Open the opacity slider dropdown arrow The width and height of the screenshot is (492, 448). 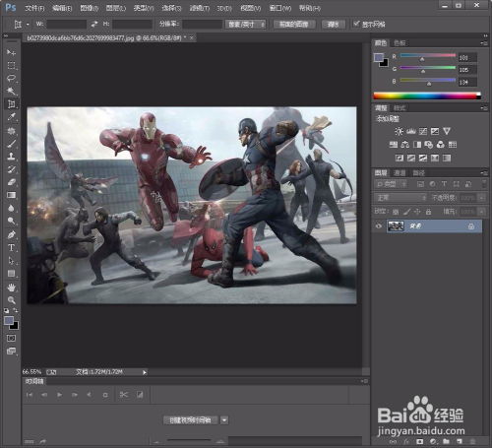pyautogui.click(x=481, y=198)
